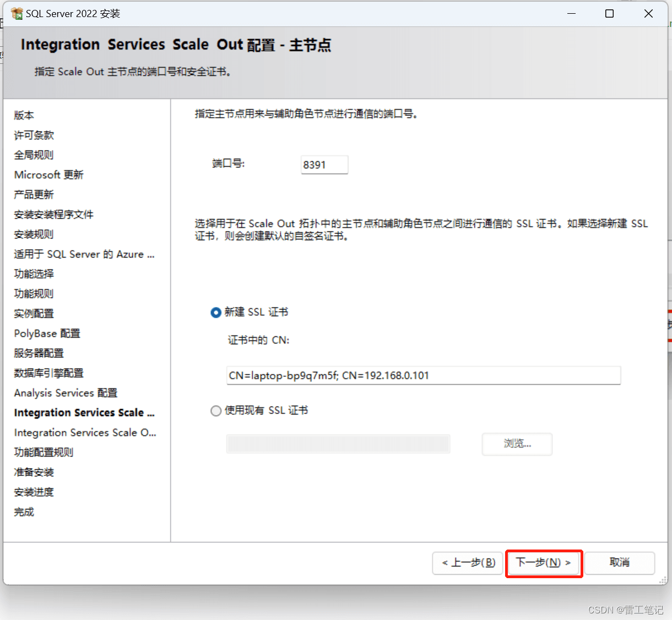The height and width of the screenshot is (620, 672).
Task: Click the SQL Server installer title bar icon
Action: [17, 13]
